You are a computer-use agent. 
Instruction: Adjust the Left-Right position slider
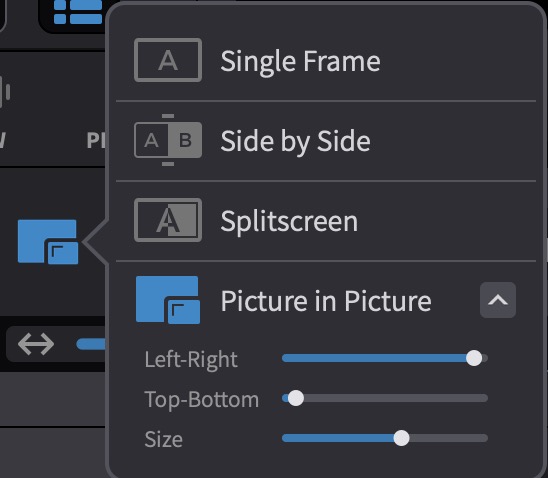(385, 358)
